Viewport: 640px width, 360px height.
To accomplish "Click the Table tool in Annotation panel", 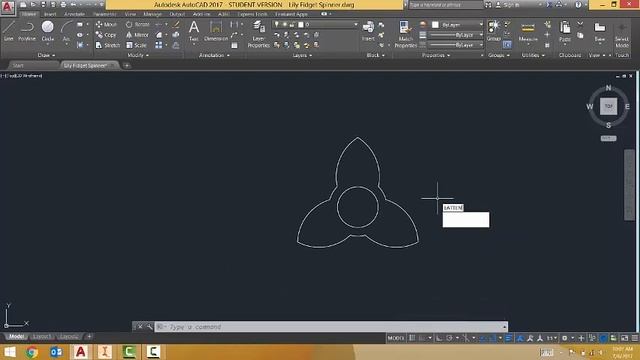I will pyautogui.click(x=234, y=45).
